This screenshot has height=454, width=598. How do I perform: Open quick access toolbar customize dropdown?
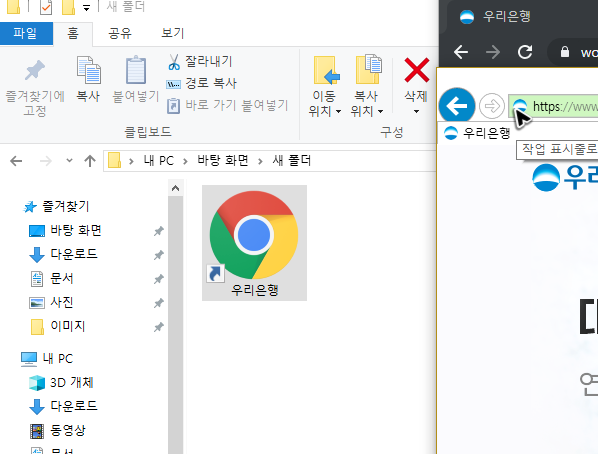pyautogui.click(x=87, y=8)
